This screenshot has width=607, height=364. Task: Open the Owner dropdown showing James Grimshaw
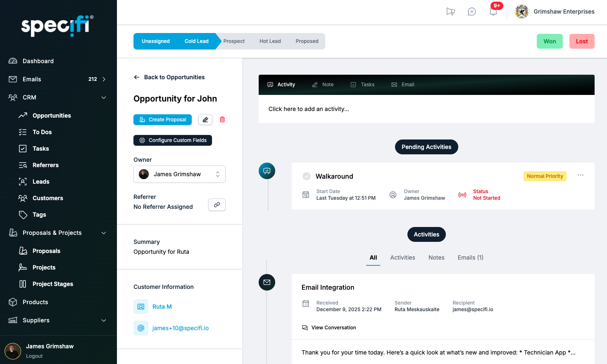coord(179,174)
